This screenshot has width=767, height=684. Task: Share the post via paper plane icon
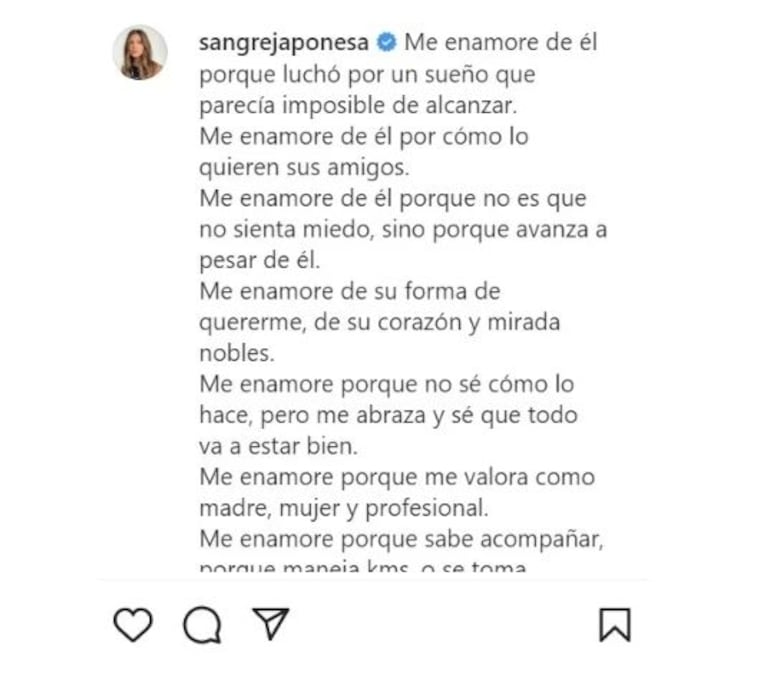coord(271,623)
